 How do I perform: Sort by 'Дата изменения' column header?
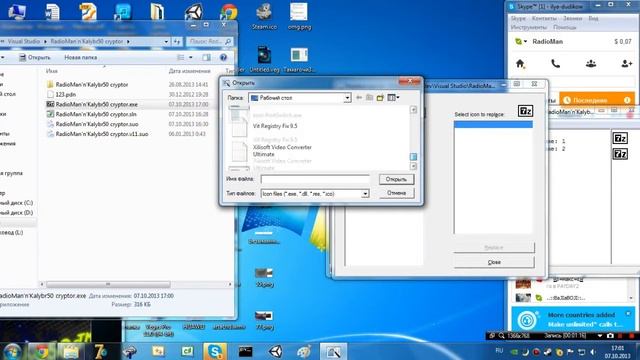pyautogui.click(x=189, y=71)
